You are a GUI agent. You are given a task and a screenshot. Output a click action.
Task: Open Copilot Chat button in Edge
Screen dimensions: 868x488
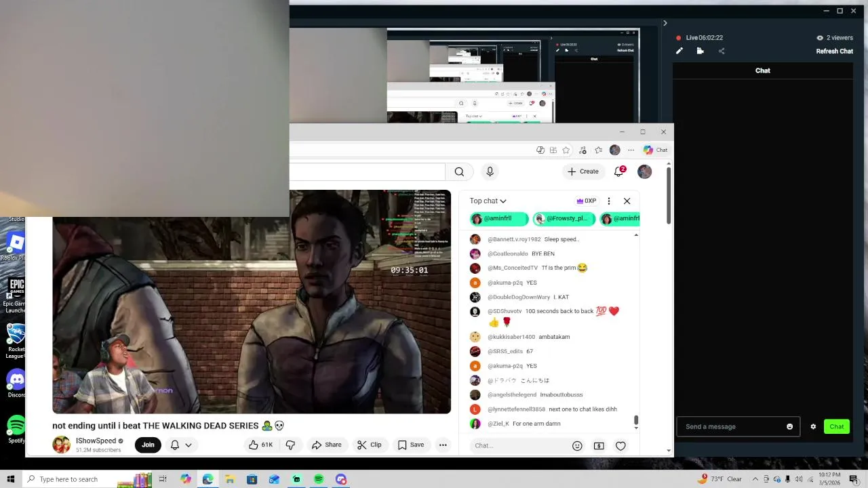pyautogui.click(x=655, y=150)
